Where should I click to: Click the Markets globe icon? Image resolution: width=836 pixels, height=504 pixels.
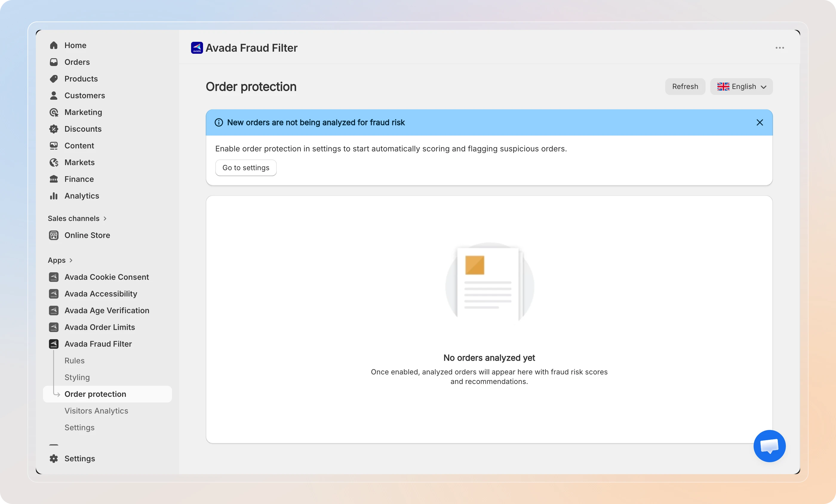pyautogui.click(x=54, y=162)
